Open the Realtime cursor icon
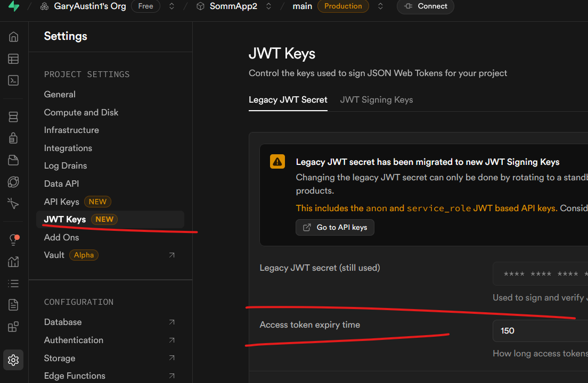Image resolution: width=588 pixels, height=383 pixels. 13,203
